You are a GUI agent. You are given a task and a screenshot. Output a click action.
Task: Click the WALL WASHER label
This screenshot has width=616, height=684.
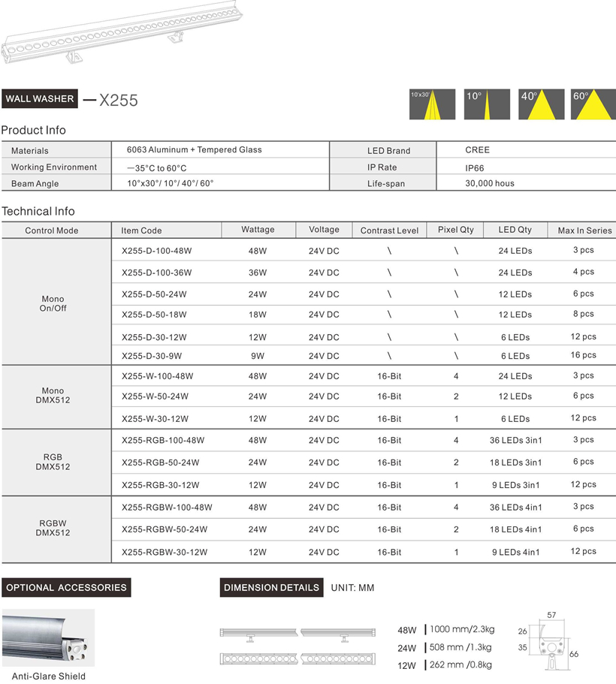coord(39,99)
